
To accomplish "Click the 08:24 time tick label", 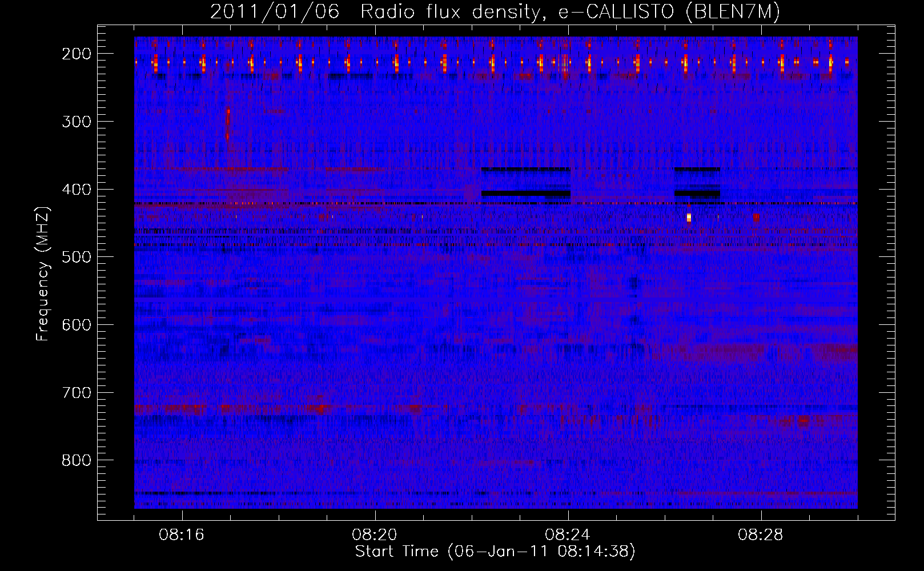I will click(x=568, y=535).
